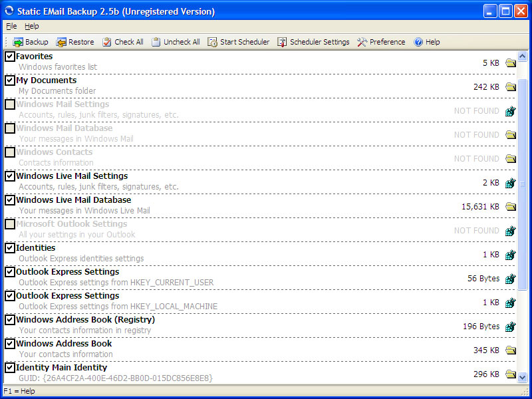Click NOT FOUND in Windows Mail Settings row
This screenshot has width=532, height=399.
click(477, 111)
